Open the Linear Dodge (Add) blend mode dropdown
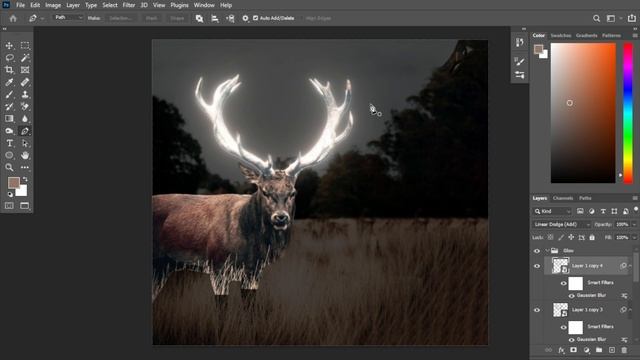Image resolution: width=640 pixels, height=360 pixels. click(x=562, y=224)
